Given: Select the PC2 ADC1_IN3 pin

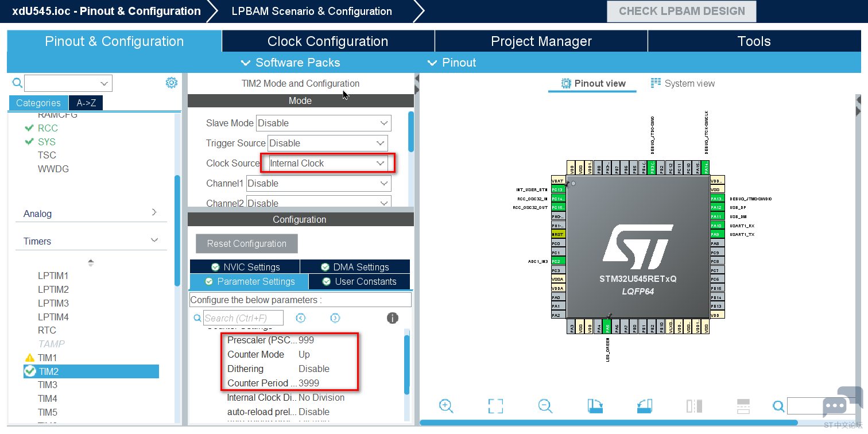Looking at the screenshot, I should [x=558, y=261].
